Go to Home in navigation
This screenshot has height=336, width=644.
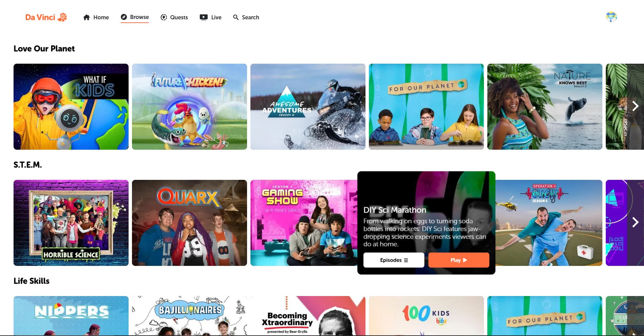point(96,17)
